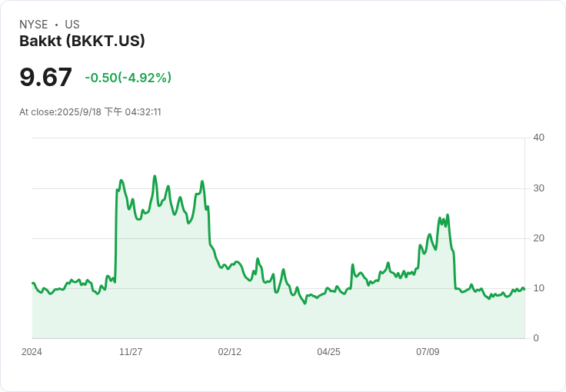Click the At close timestamp text

(x=90, y=112)
